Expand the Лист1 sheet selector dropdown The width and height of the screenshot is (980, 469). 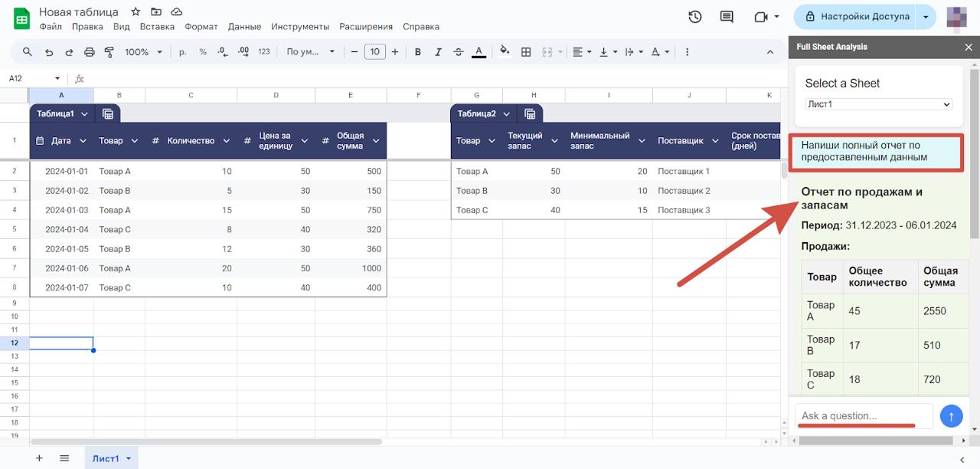click(879, 104)
